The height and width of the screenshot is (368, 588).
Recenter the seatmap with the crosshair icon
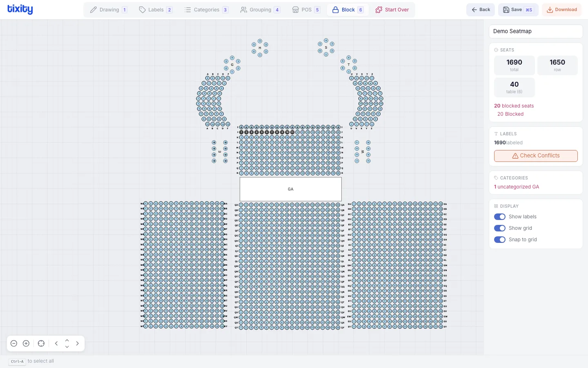[41, 343]
